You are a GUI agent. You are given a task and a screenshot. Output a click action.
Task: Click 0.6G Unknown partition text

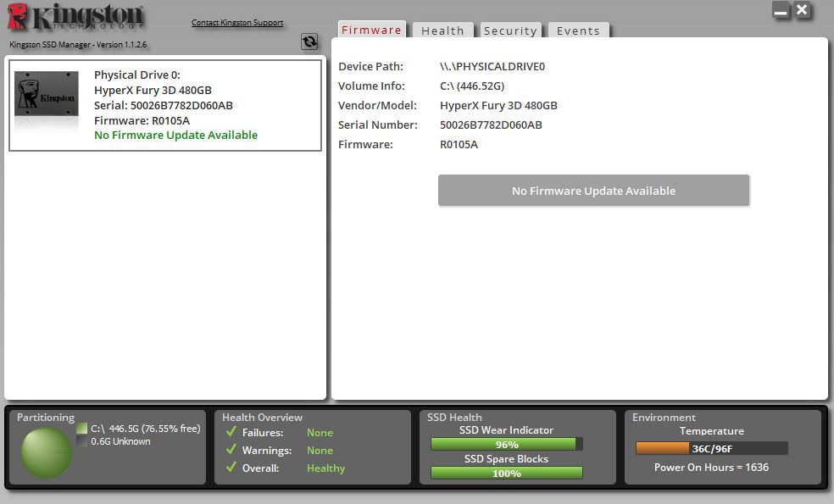[x=120, y=441]
